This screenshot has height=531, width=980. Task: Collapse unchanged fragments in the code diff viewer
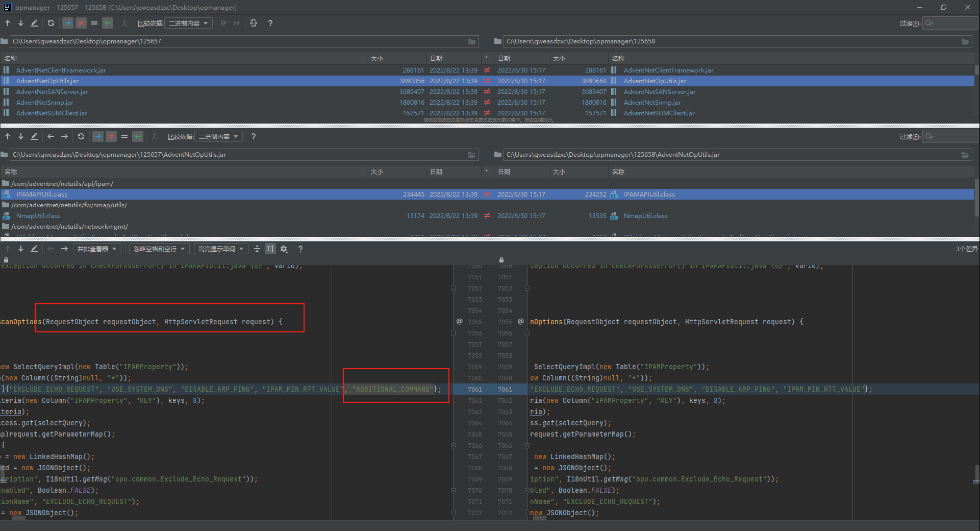point(257,249)
